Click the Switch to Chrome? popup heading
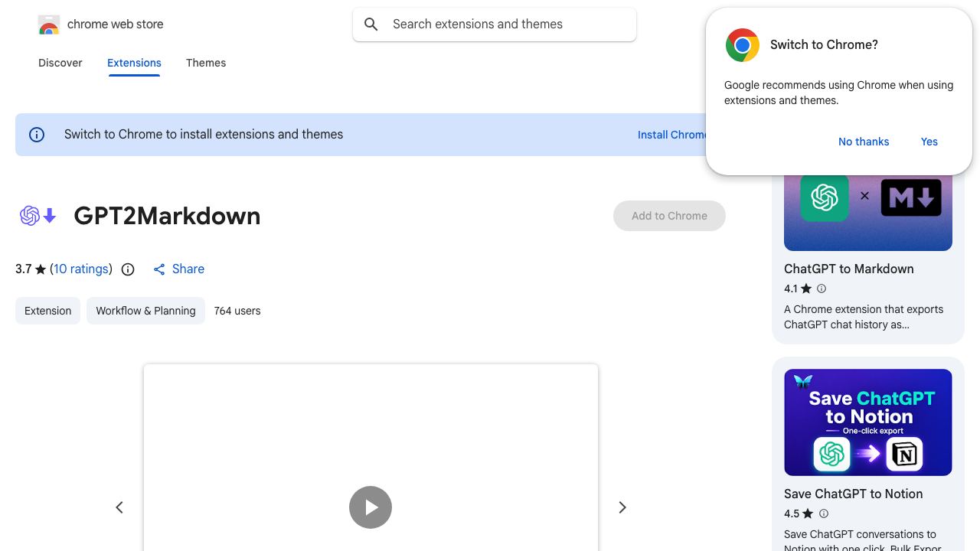Image resolution: width=980 pixels, height=551 pixels. coord(824,45)
